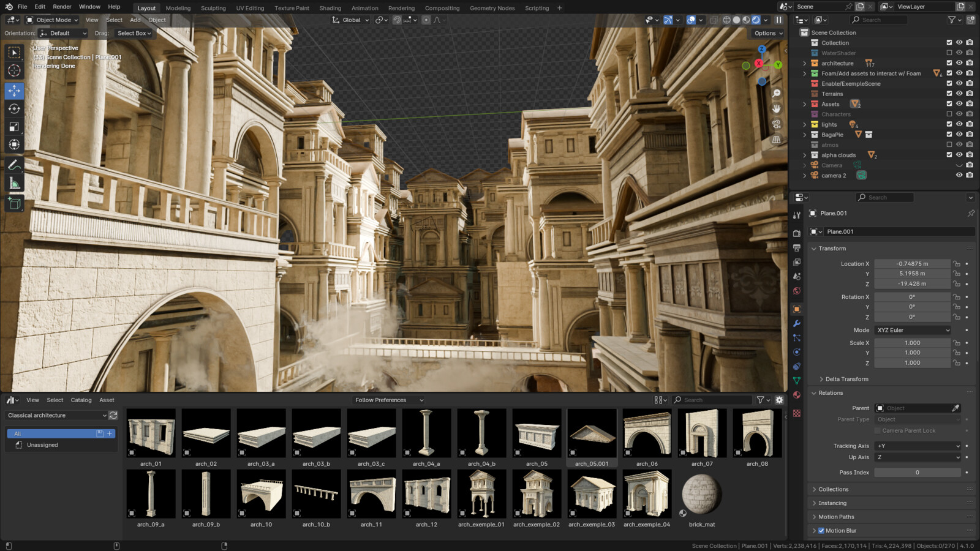This screenshot has width=980, height=551.
Task: Open the Particles properties tab
Action: (797, 339)
